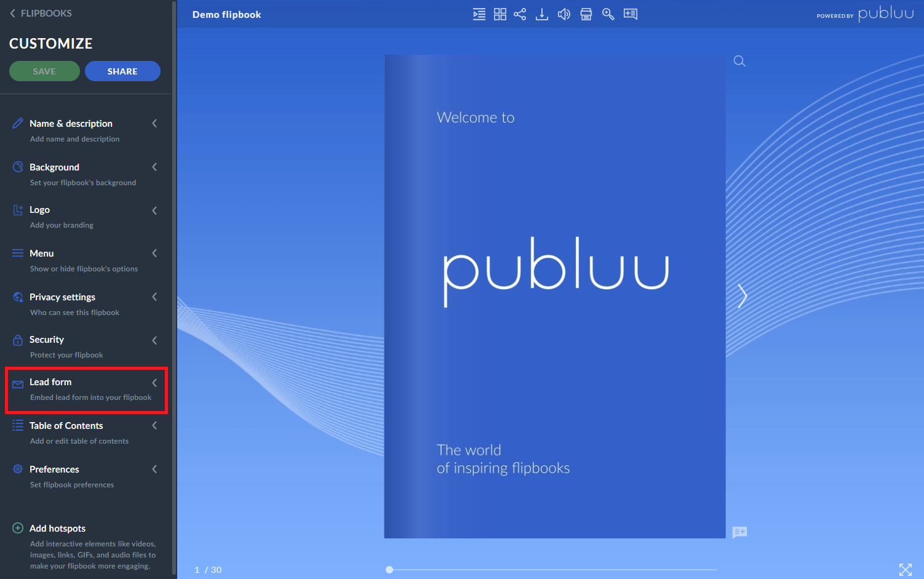Expand Security section chevron
924x579 pixels.
[154, 340]
